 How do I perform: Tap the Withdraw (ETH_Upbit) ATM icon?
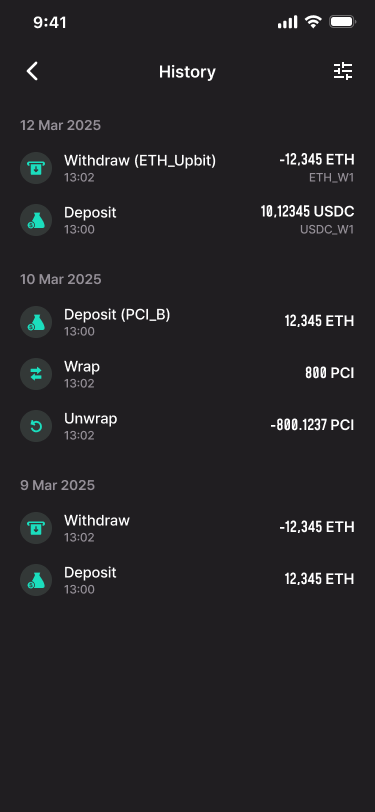[x=36, y=168]
